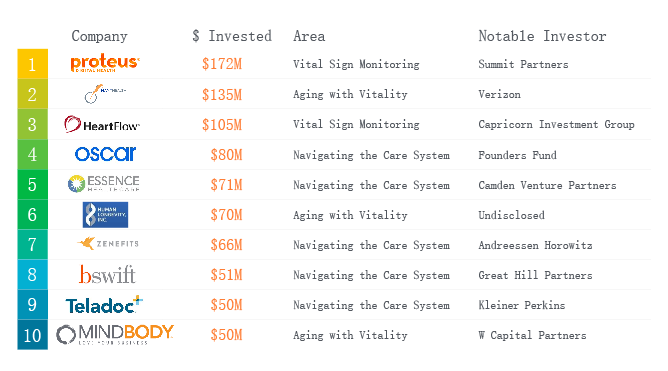668x371 pixels.
Task: Click the Essence Healthcare logo
Action: click(x=104, y=184)
